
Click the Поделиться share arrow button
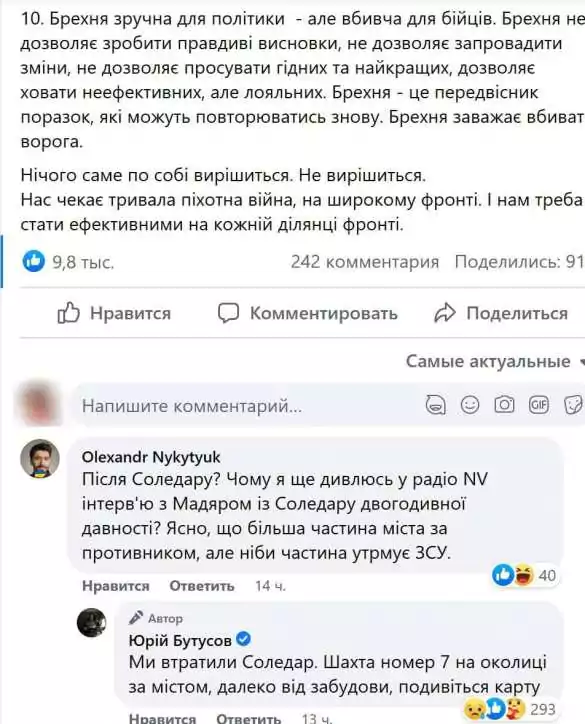[501, 314]
